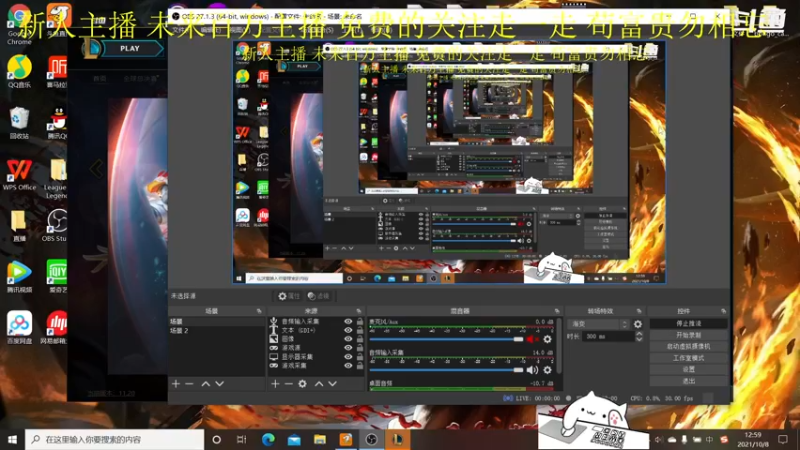Click 滤镜 filters button above Sources
Screen dimensions: 800x450
319,296
